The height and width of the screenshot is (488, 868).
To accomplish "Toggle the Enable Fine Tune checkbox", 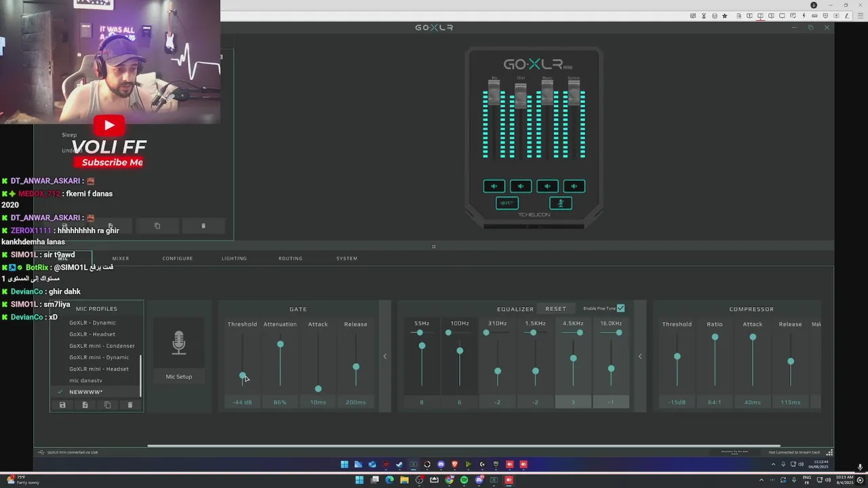I will coord(620,308).
